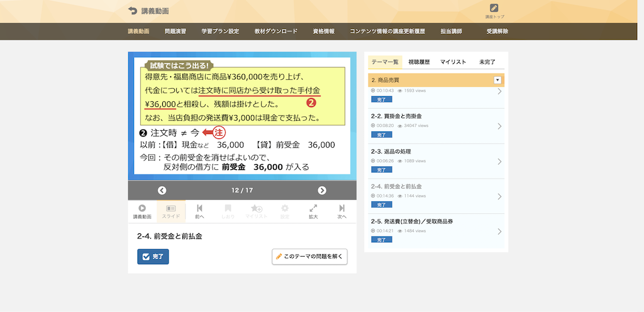
Task: Add a bookmark with しおり icon
Action: (x=228, y=211)
